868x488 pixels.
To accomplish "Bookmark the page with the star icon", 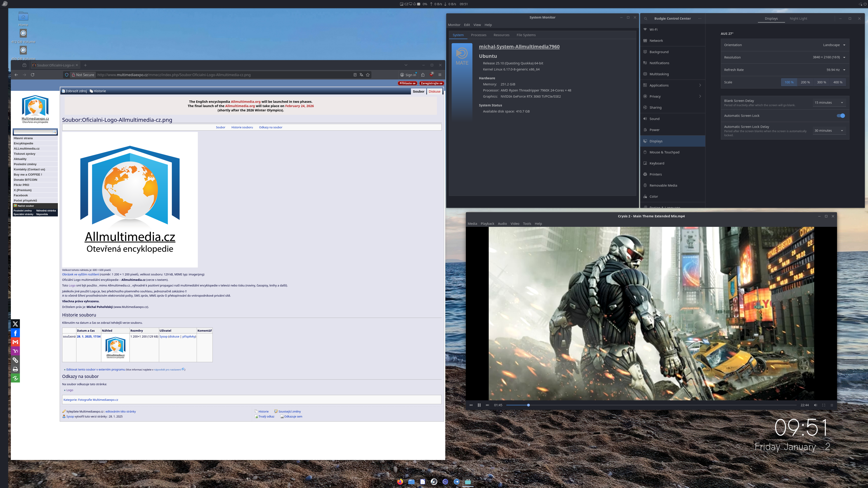I will pyautogui.click(x=368, y=75).
